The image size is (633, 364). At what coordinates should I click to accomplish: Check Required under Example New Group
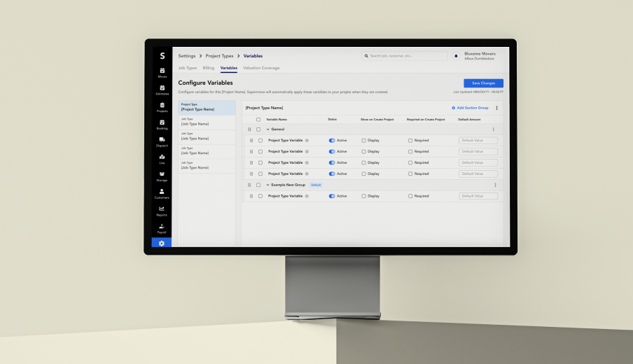410,196
